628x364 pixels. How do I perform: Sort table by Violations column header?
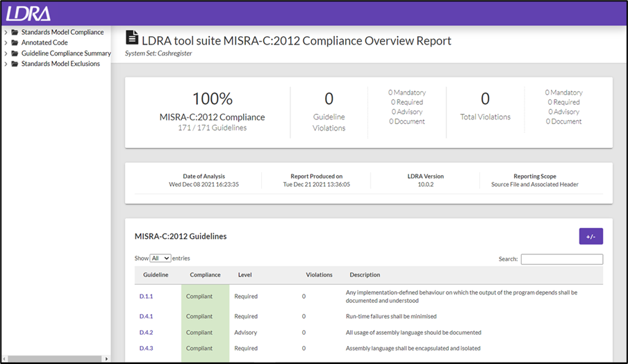tap(319, 274)
